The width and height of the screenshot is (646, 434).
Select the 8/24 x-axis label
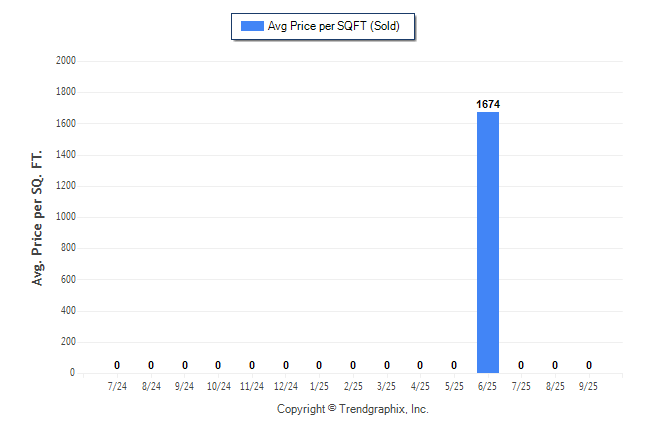[151, 386]
